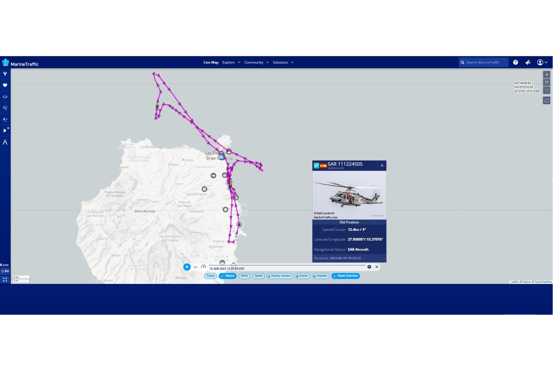This screenshot has height=392, width=554.
Task: Open the distance measuring compass tool
Action: pyautogui.click(x=5, y=142)
